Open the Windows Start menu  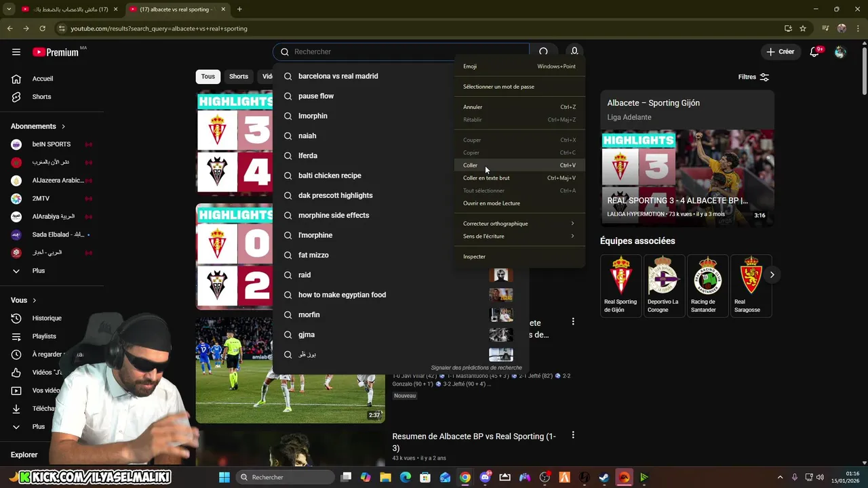(224, 477)
